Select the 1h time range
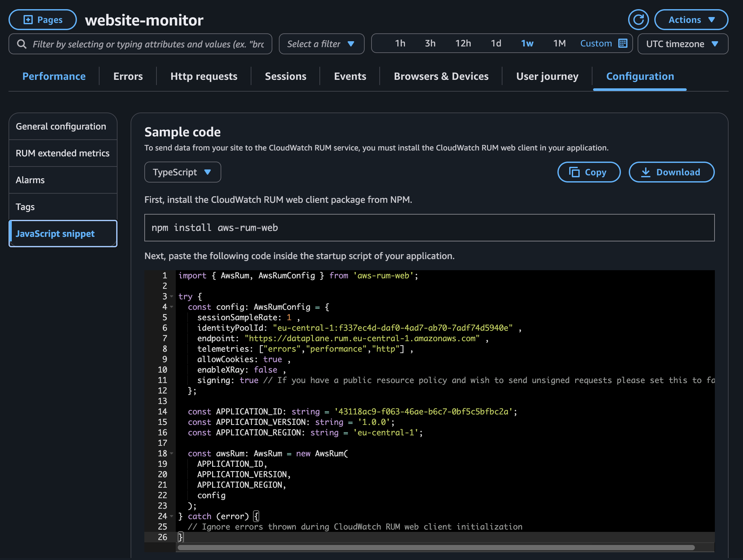 pos(400,43)
